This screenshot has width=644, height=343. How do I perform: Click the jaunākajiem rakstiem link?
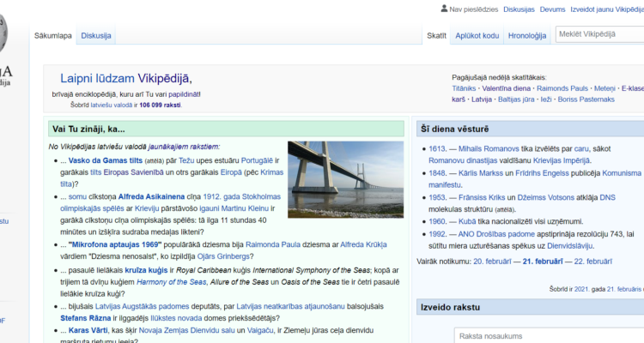(183, 147)
